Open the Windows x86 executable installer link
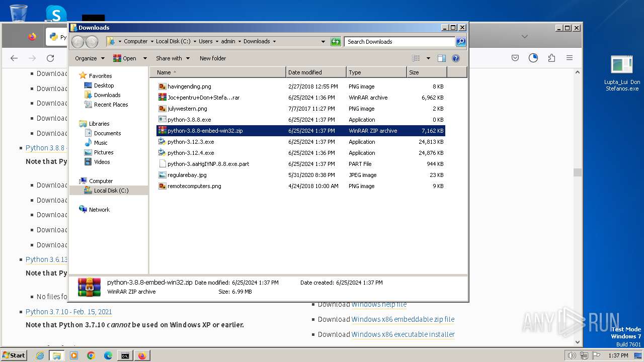 [403, 334]
